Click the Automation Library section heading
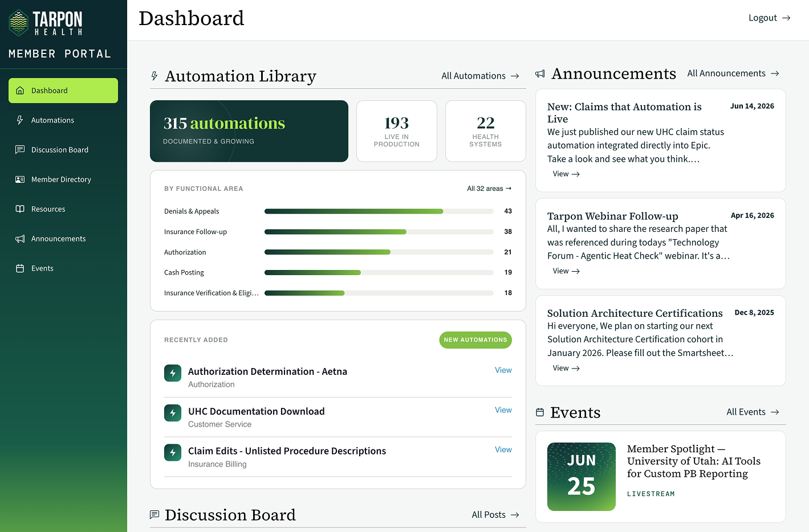Screen dimensions: 809x532 pyautogui.click(x=240, y=76)
